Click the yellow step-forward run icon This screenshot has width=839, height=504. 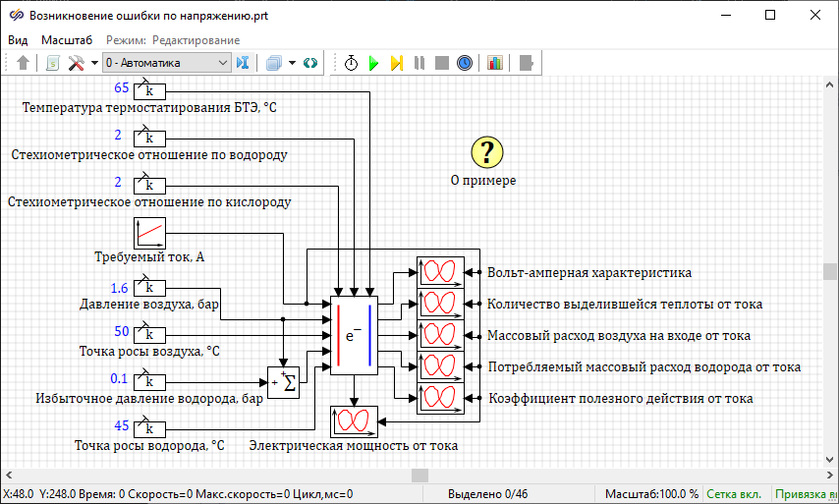(x=396, y=63)
